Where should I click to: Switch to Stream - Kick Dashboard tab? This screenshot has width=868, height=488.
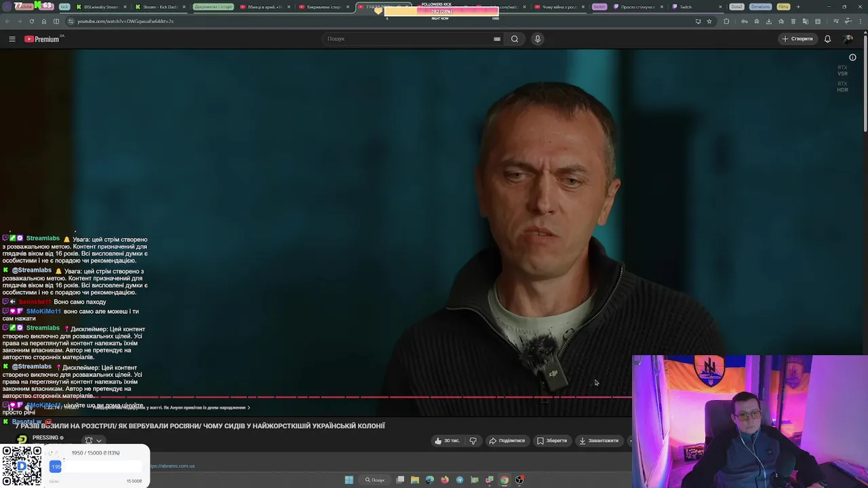[160, 7]
